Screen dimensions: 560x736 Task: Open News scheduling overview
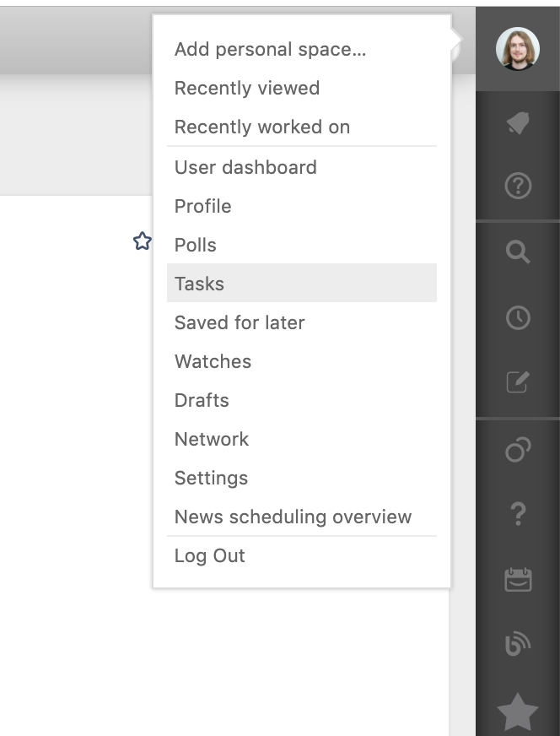click(x=293, y=517)
